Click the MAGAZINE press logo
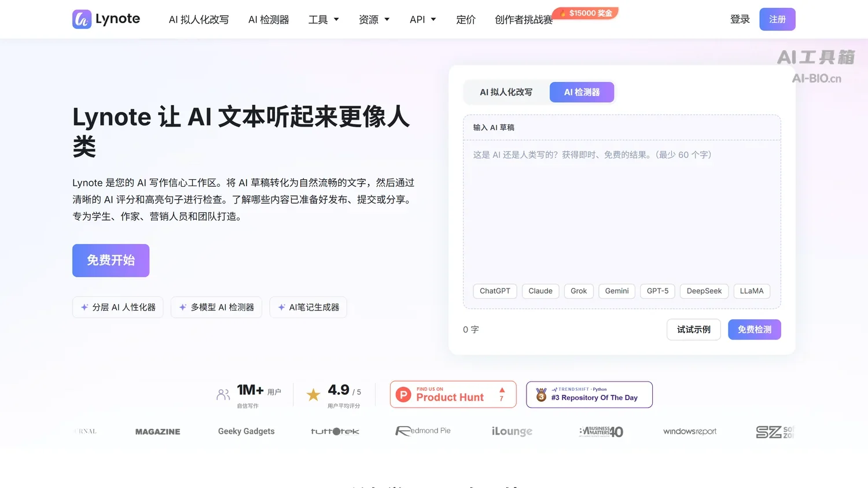868x488 pixels. pos(158,431)
